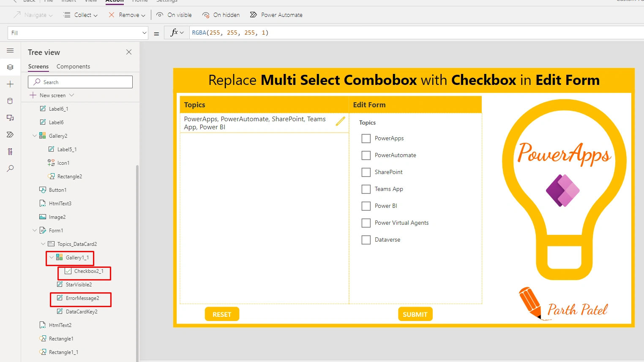Image resolution: width=644 pixels, height=362 pixels.
Task: Click the SUBMIT button
Action: [415, 314]
